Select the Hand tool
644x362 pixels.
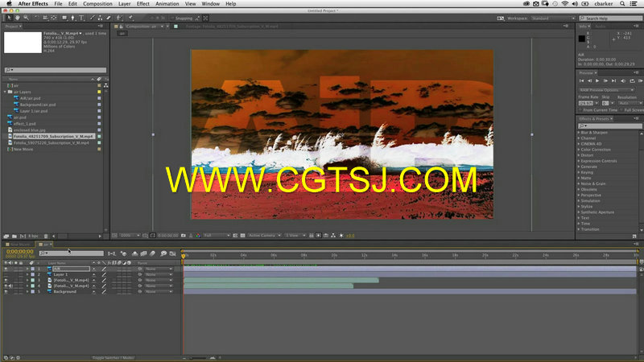[x=17, y=18]
